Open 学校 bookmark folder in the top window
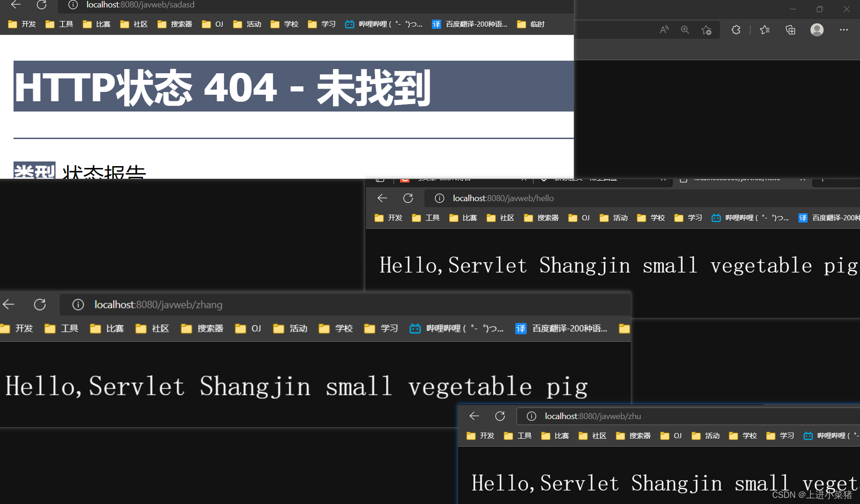This screenshot has height=504, width=860. pos(284,24)
